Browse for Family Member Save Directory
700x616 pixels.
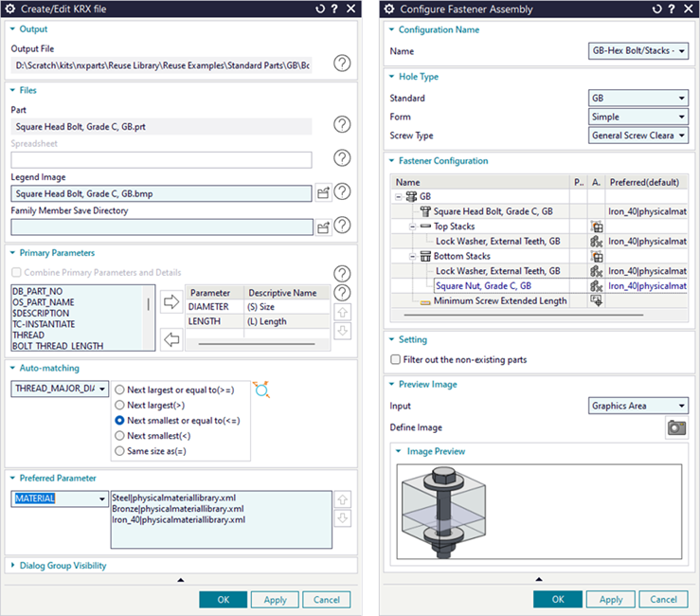(x=323, y=227)
